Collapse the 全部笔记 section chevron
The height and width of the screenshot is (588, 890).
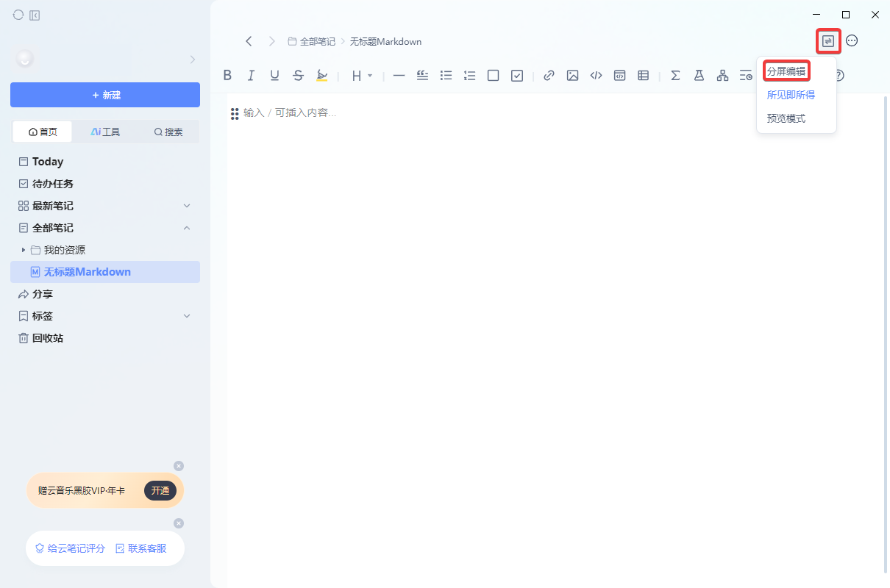(x=187, y=228)
